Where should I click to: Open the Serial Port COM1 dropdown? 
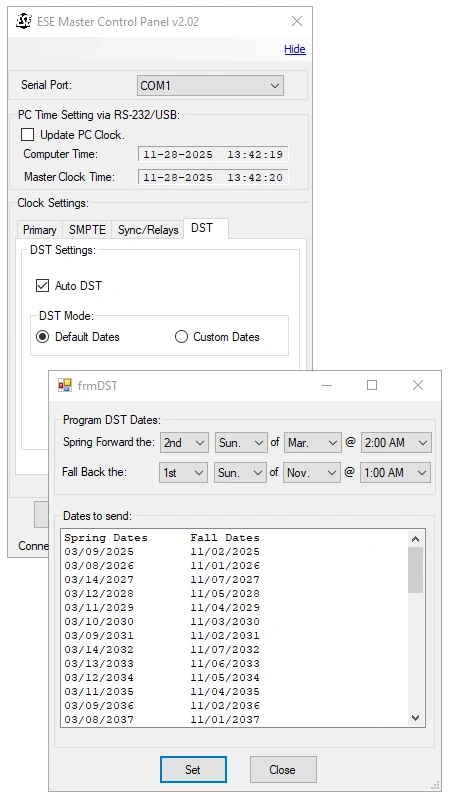pyautogui.click(x=210, y=85)
